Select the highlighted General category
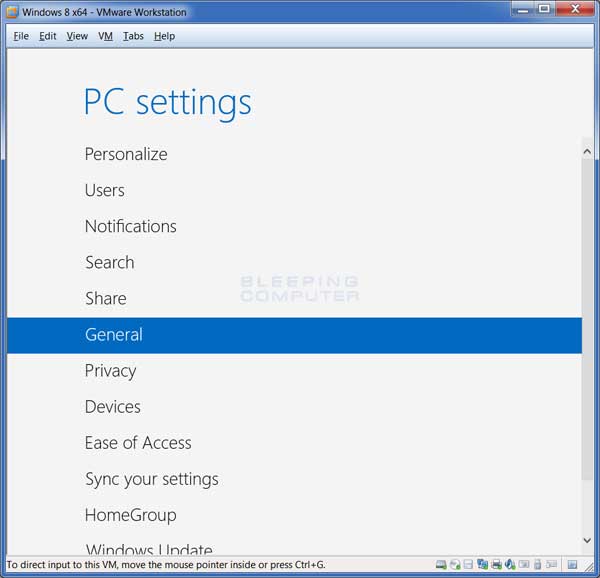The image size is (600, 578). 294,335
